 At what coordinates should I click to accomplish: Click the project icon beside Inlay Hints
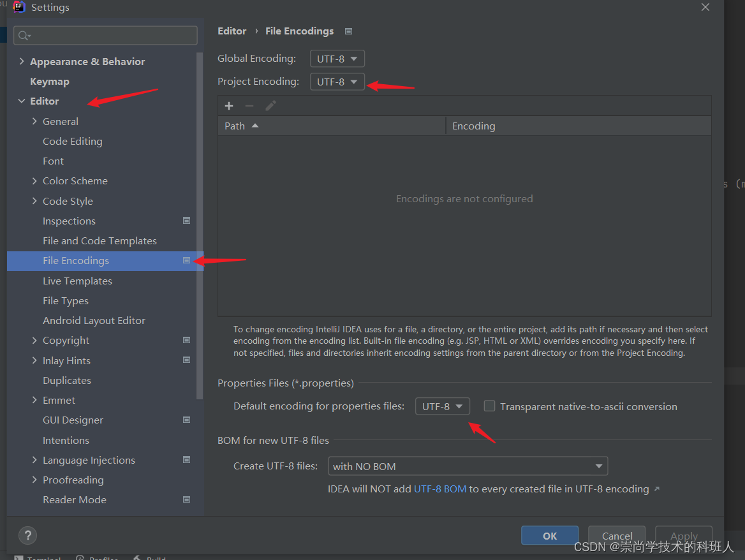point(187,360)
